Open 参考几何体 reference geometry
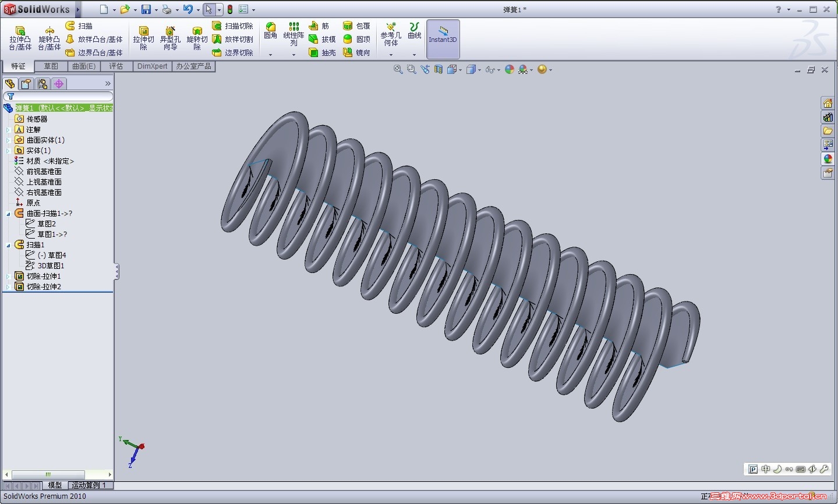 391,34
